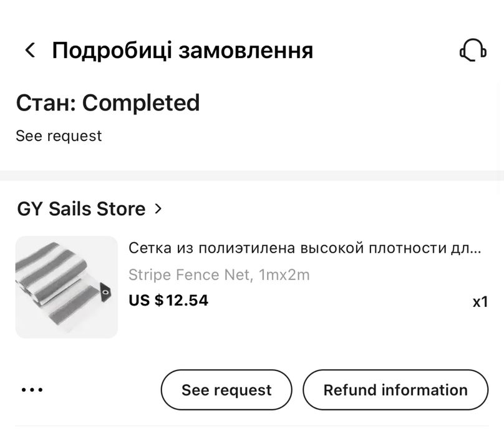Click the x1 quantity indicator
504x436 pixels.
tap(480, 303)
